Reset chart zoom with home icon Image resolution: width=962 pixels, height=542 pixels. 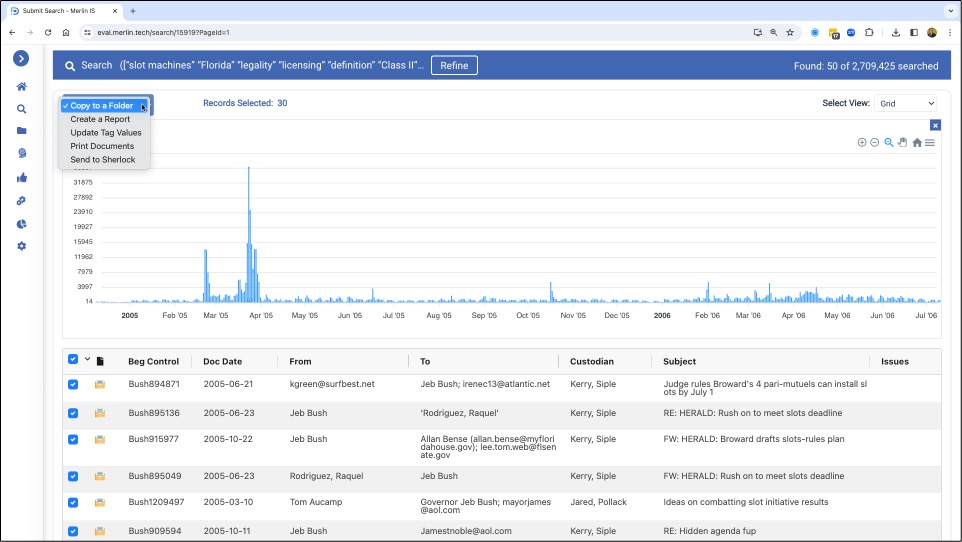tap(916, 142)
